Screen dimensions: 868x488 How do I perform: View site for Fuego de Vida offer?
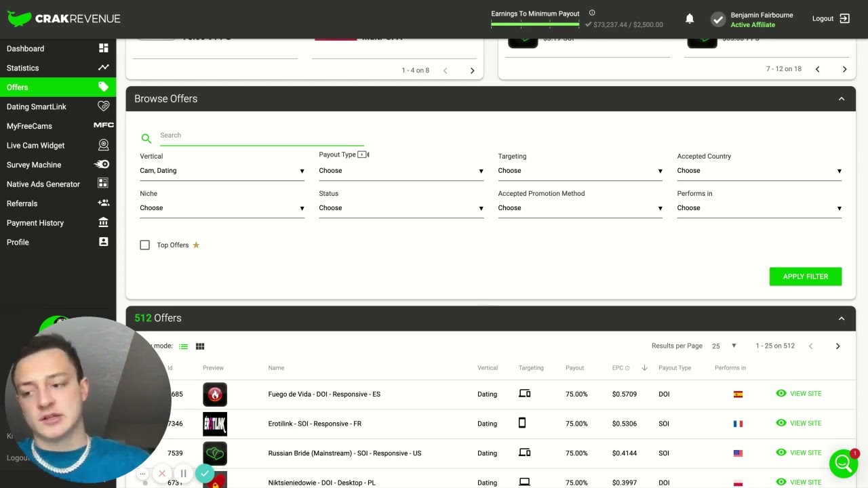798,393
